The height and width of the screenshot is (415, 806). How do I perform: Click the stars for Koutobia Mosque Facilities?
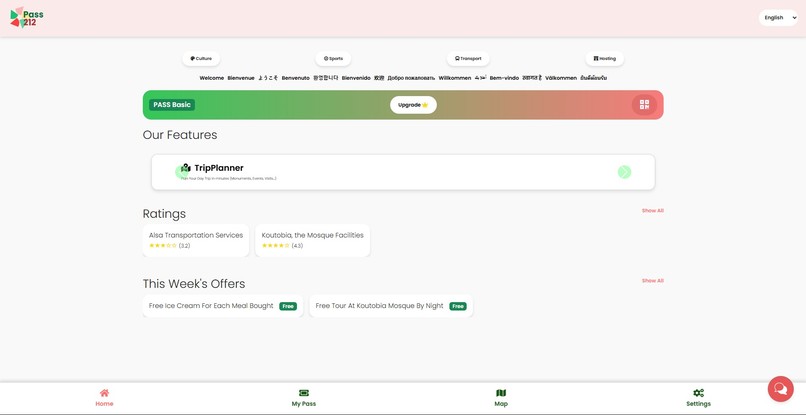coord(276,246)
